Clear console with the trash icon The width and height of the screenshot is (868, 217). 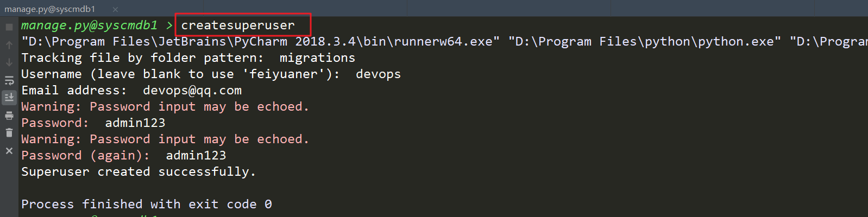[x=9, y=133]
